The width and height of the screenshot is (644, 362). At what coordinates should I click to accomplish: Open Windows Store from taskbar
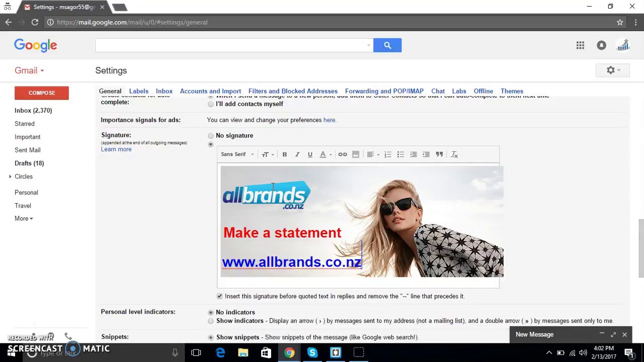coord(266,353)
